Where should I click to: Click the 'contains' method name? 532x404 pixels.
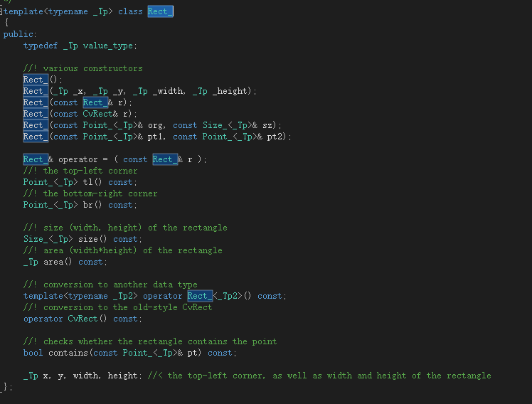coord(68,353)
